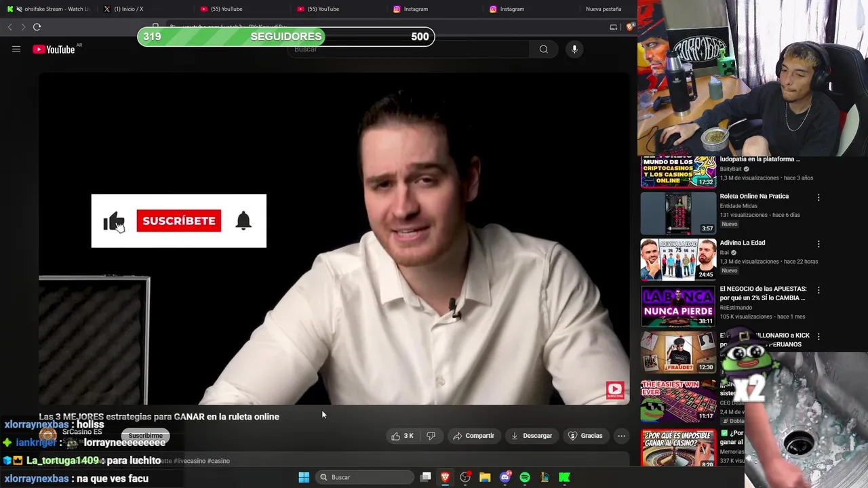The height and width of the screenshot is (488, 868).
Task: Go forward with the browser forward arrow
Action: (x=22, y=27)
